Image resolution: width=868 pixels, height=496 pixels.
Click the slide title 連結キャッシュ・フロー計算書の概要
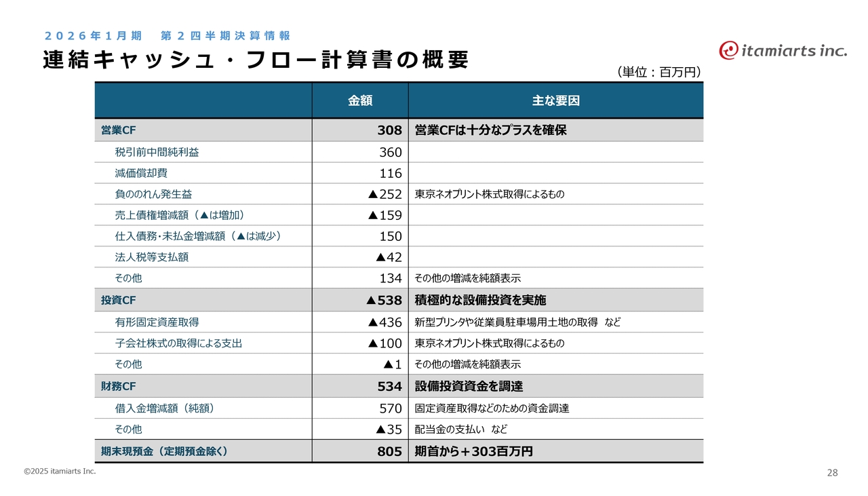tap(256, 60)
